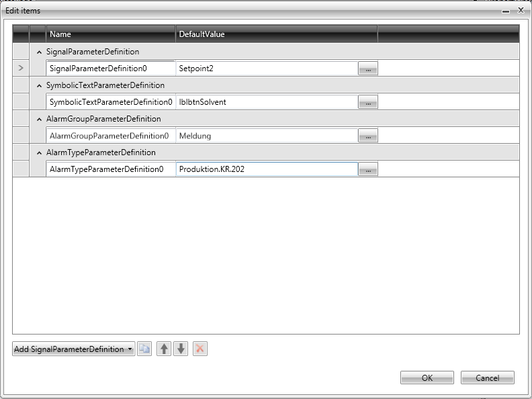Move the selected item up
The image size is (532, 399).
coord(163,349)
